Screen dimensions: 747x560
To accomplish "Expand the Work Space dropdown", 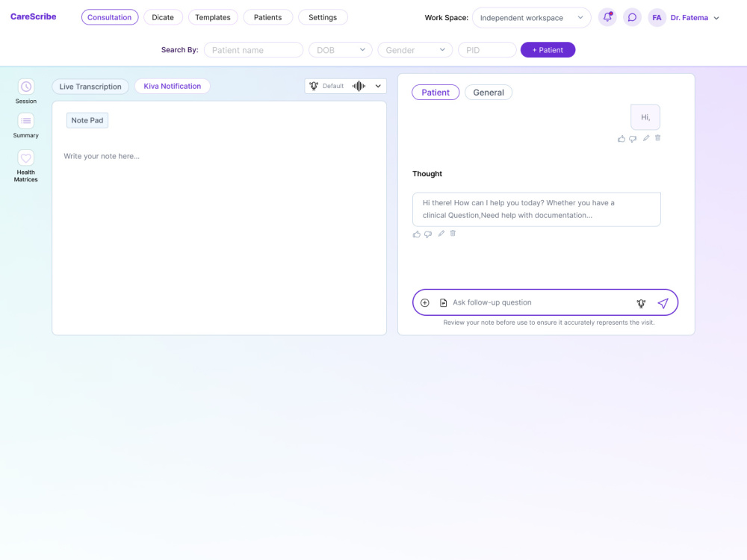I will 532,18.
